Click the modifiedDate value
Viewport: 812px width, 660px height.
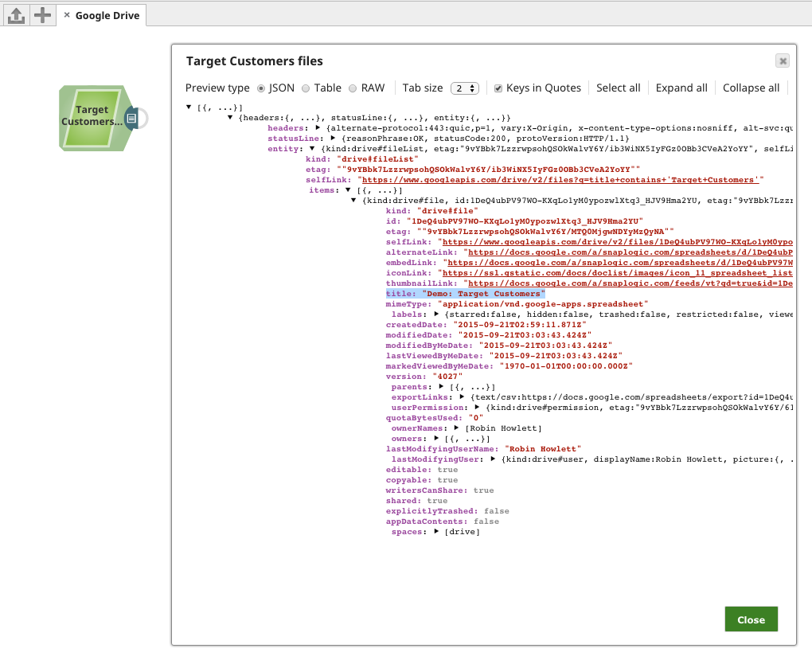tap(525, 335)
